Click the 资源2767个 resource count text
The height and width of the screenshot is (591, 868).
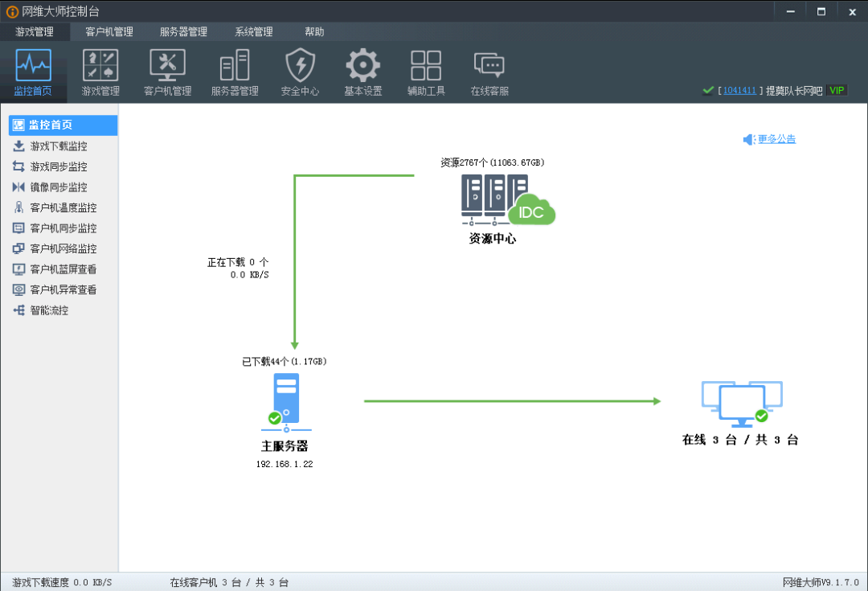(x=492, y=162)
